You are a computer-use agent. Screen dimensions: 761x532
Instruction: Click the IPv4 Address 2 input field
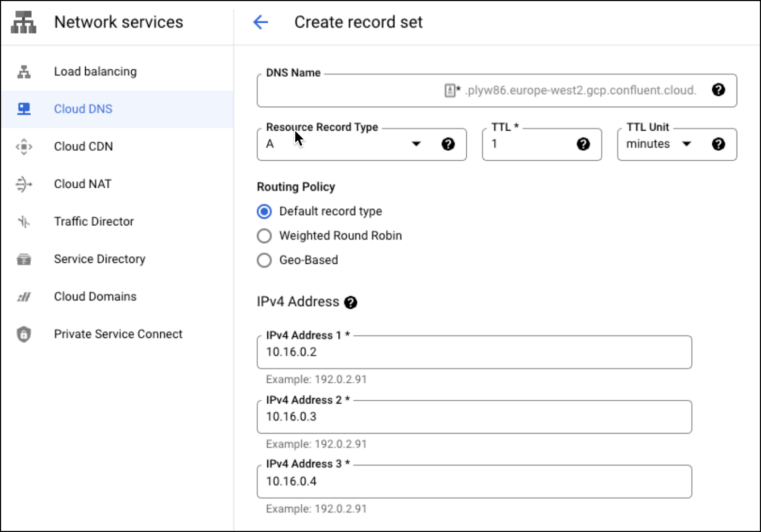click(474, 417)
